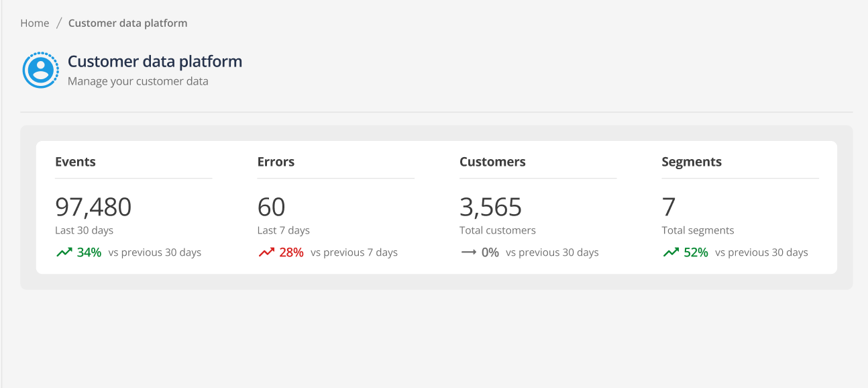Screen dimensions: 868x388
Task: Open the Errors card heading
Action: point(276,162)
